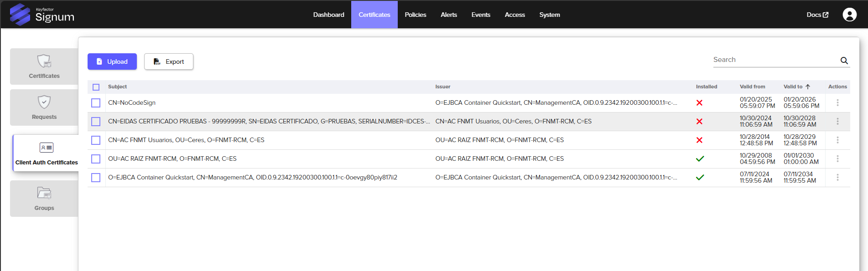
Task: Click the Keyfactor Signum logo
Action: click(42, 15)
